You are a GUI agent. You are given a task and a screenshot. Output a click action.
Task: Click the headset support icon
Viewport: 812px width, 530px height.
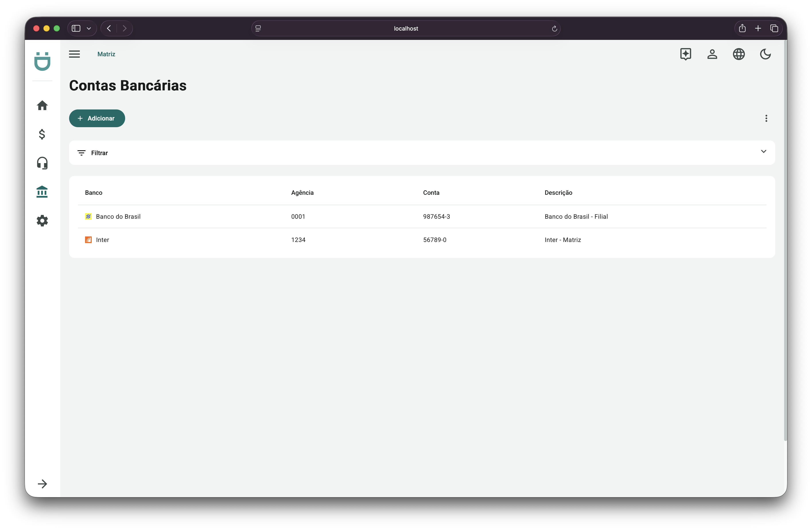42,163
